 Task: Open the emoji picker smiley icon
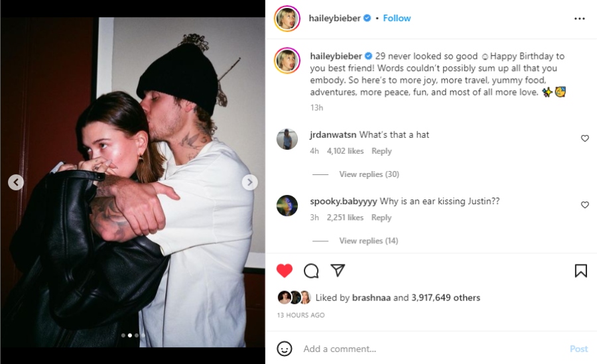[285, 349]
